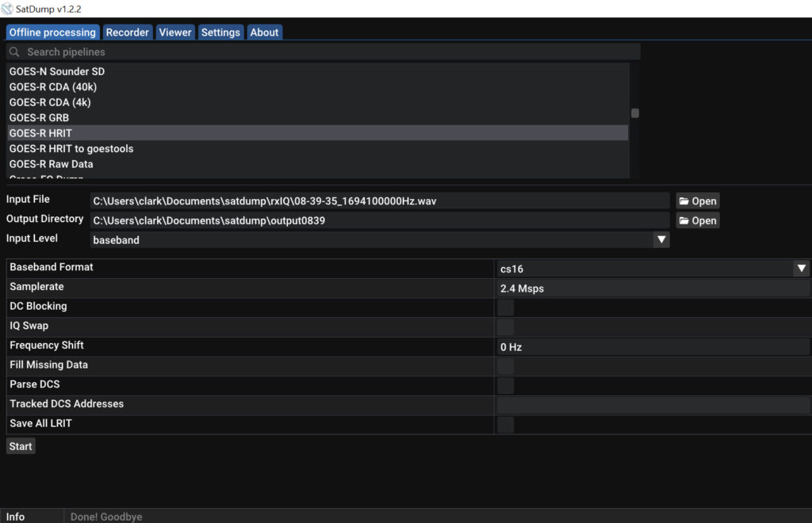
Task: Open the Viewer tab
Action: [x=174, y=32]
